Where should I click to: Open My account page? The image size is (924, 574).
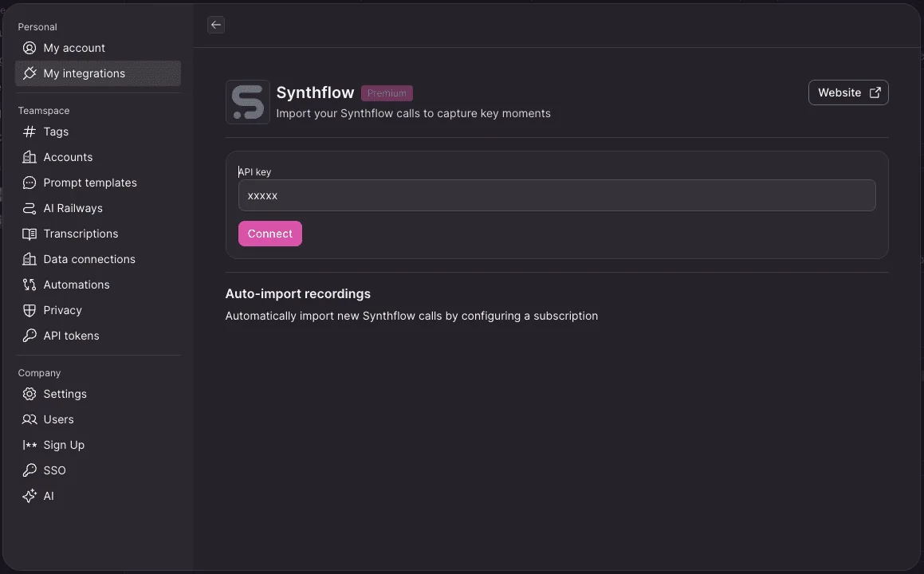click(x=98, y=48)
